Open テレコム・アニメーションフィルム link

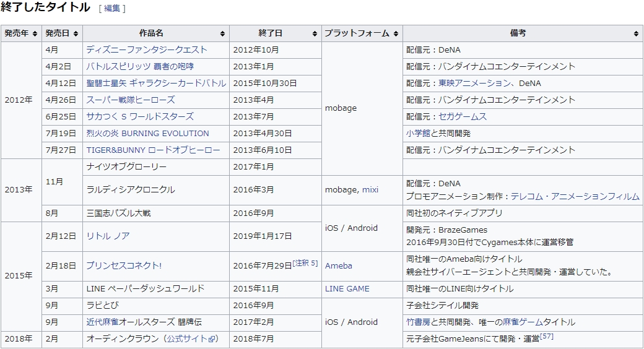tap(575, 197)
